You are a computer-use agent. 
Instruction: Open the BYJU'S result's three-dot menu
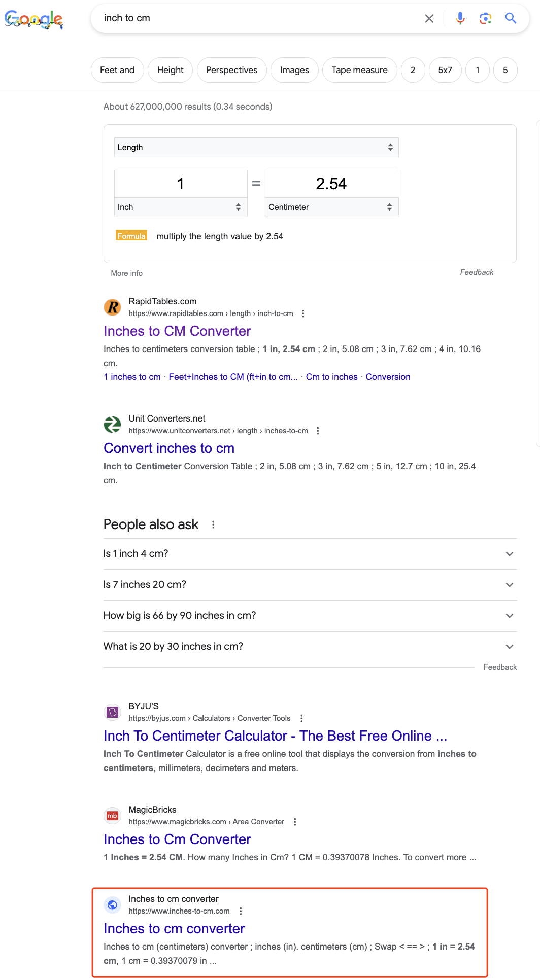(x=301, y=718)
